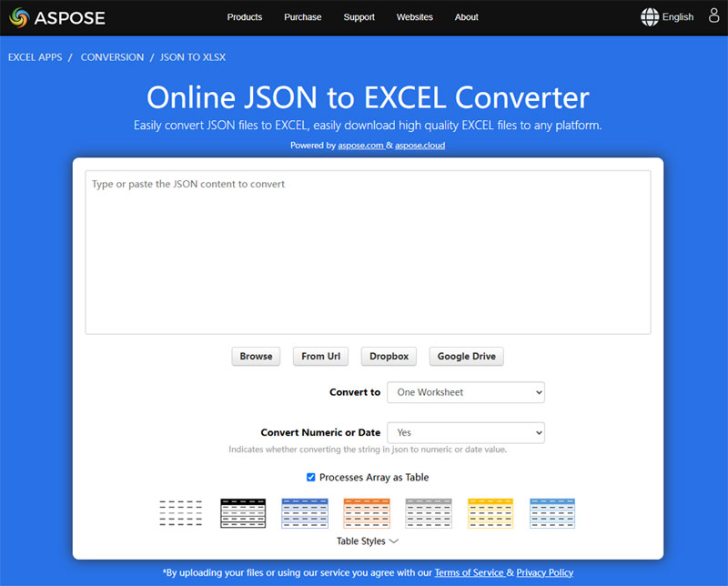The image size is (728, 586).
Task: Select the plain no-style table thumbnail
Action: (x=180, y=513)
